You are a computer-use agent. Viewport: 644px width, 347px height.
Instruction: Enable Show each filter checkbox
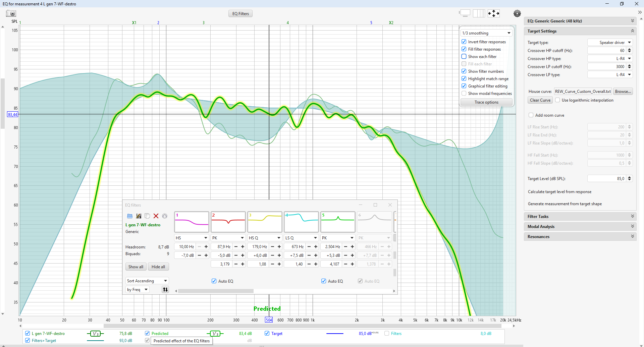464,56
